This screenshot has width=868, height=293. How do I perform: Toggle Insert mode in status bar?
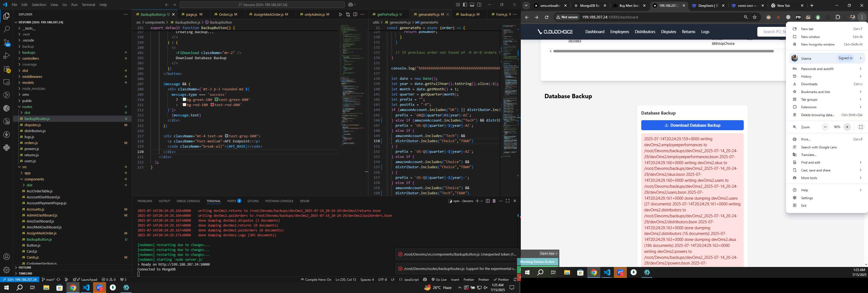point(455,279)
